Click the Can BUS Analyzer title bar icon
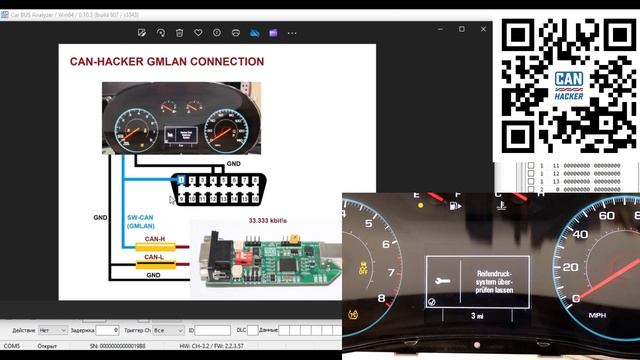Viewport: 640px width, 360px height. 4,15
